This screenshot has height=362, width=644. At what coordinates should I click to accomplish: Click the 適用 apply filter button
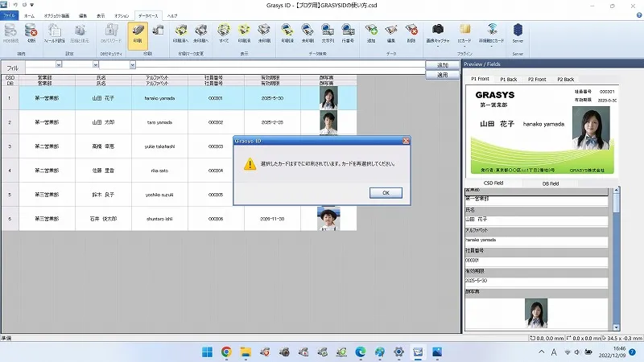pyautogui.click(x=442, y=75)
